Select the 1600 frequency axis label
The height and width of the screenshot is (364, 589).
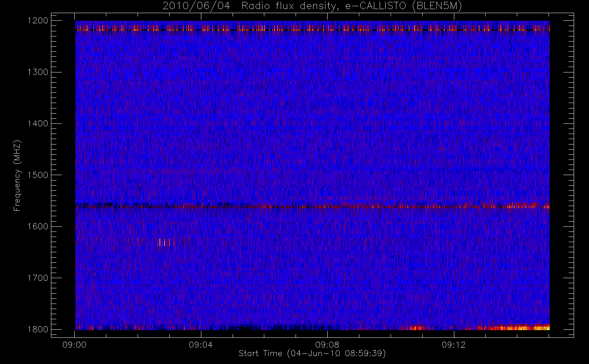point(38,226)
